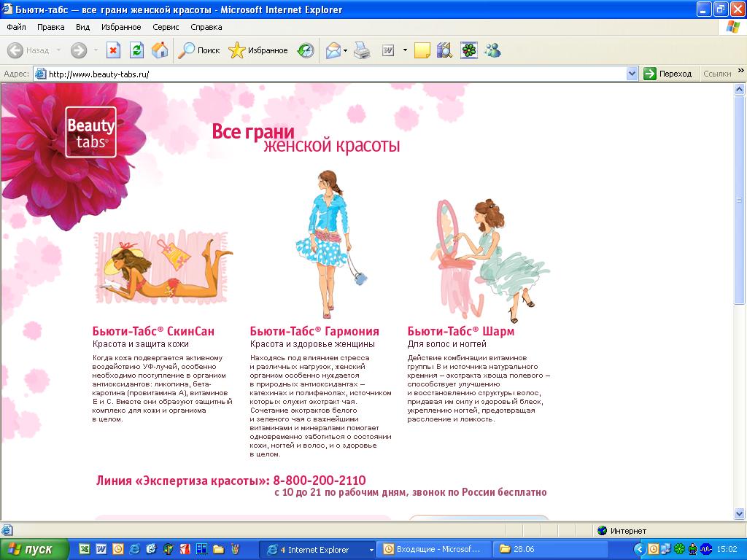Click the Back (Назад) arrow button

28,50
